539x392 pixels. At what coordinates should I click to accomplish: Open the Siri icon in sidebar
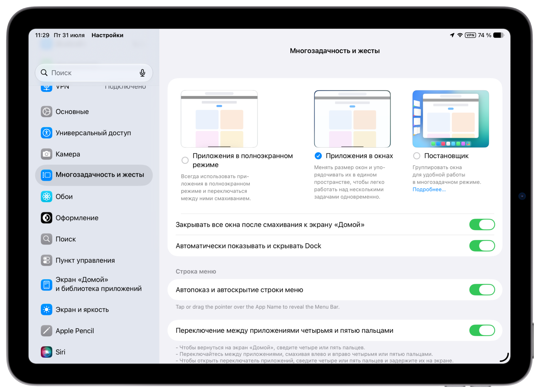point(47,352)
